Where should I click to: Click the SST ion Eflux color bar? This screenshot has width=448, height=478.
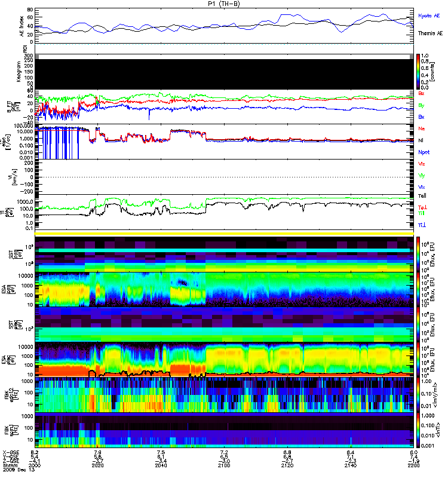[x=418, y=254]
